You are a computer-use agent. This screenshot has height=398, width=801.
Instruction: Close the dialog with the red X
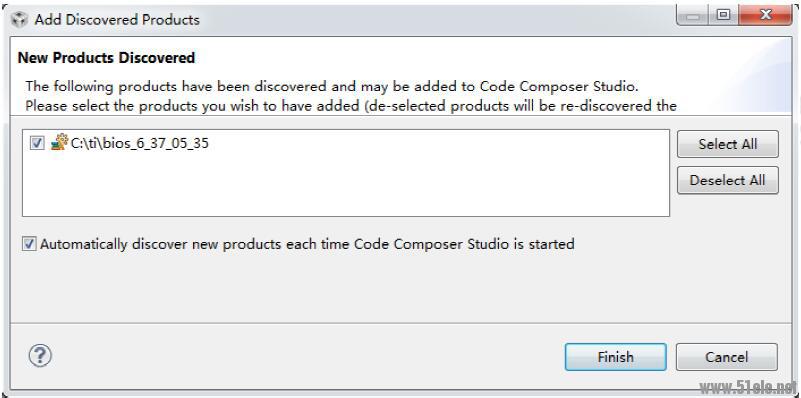[765, 16]
